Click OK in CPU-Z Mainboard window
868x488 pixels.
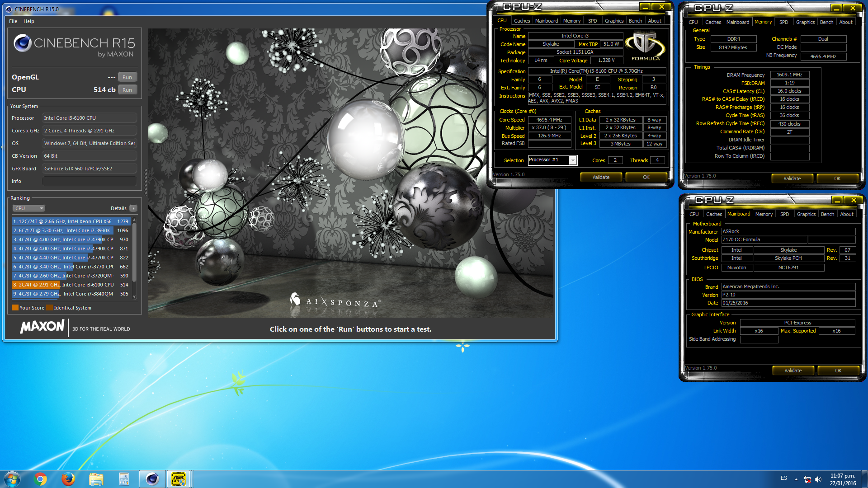click(838, 371)
